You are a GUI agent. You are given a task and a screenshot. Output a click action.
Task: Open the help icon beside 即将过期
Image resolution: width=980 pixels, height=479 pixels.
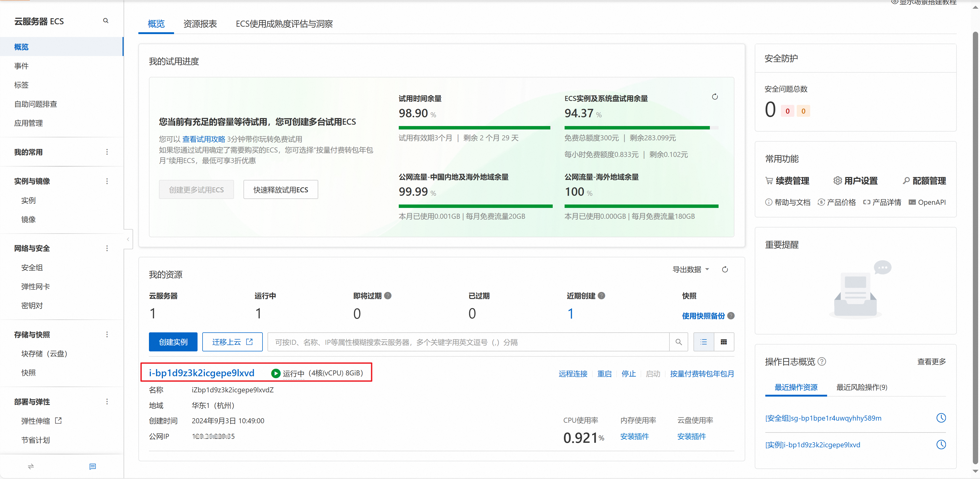click(x=388, y=296)
